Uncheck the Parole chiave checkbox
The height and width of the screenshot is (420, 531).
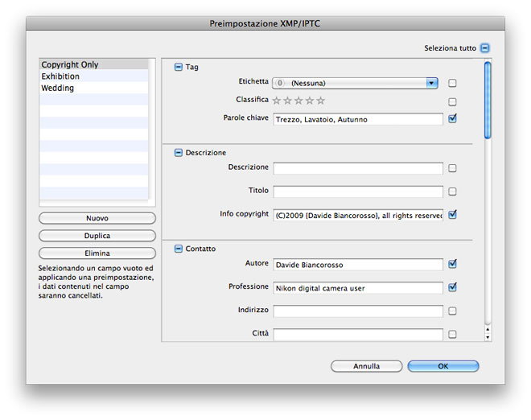coord(452,118)
